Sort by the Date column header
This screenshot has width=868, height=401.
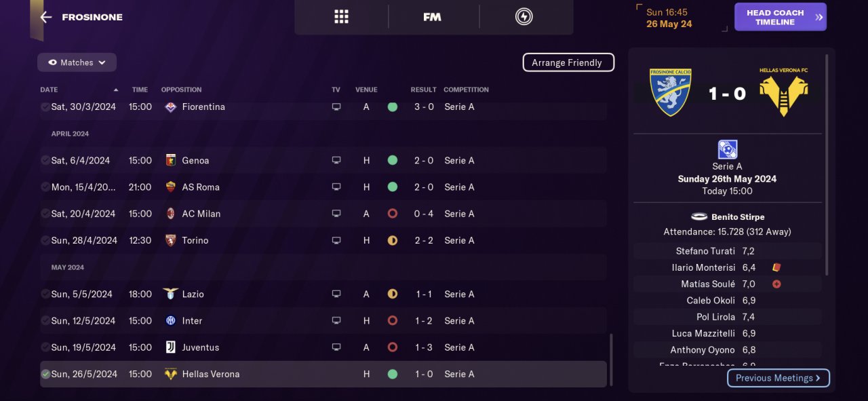click(49, 90)
